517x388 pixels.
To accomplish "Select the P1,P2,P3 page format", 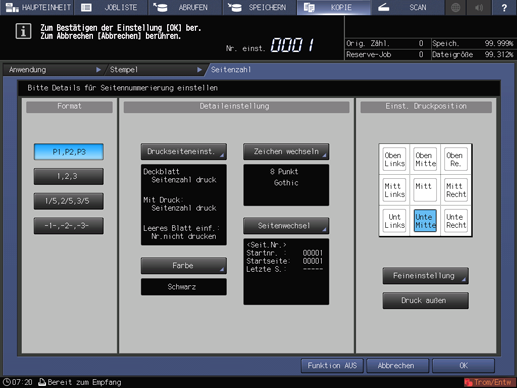I will [x=69, y=152].
